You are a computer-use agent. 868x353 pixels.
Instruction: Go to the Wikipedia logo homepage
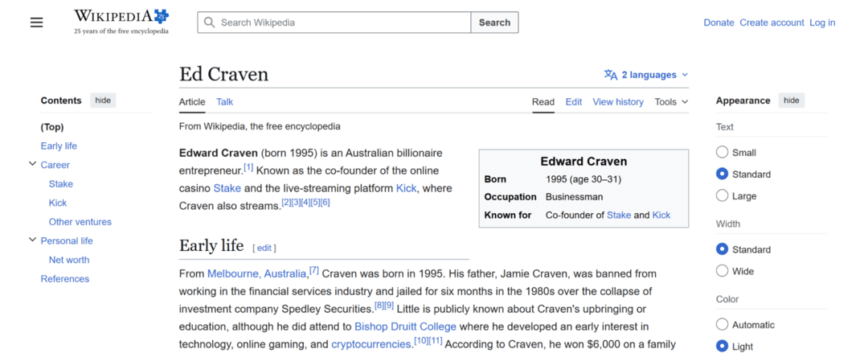pyautogui.click(x=121, y=23)
